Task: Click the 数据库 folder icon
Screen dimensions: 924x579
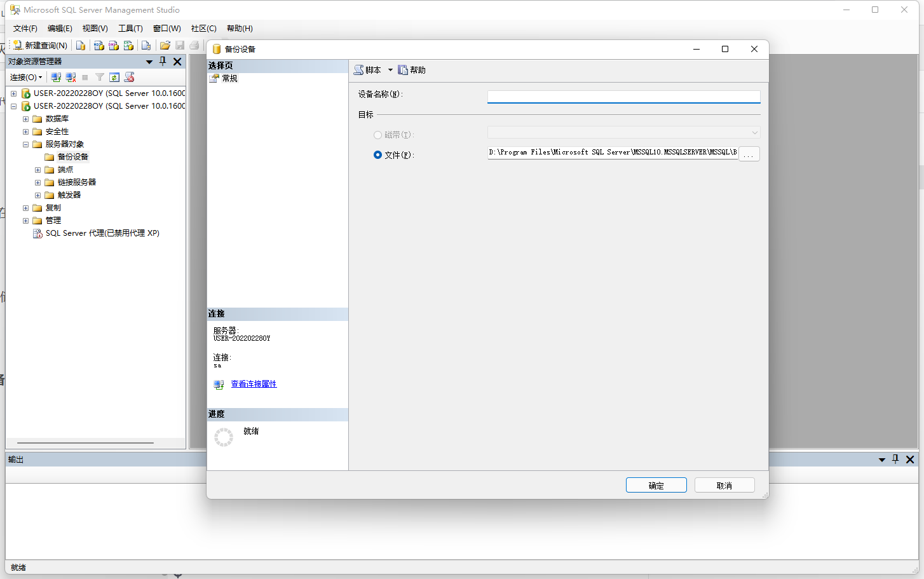Action: (x=37, y=119)
